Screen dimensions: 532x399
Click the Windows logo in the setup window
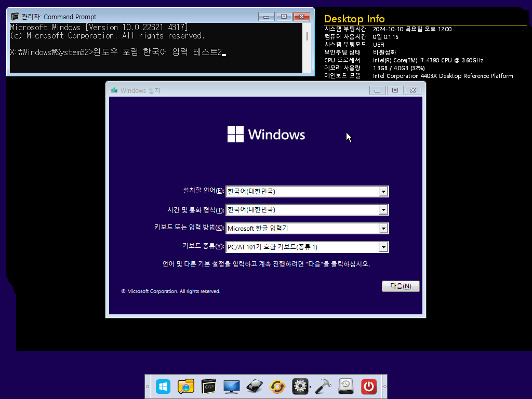[235, 135]
